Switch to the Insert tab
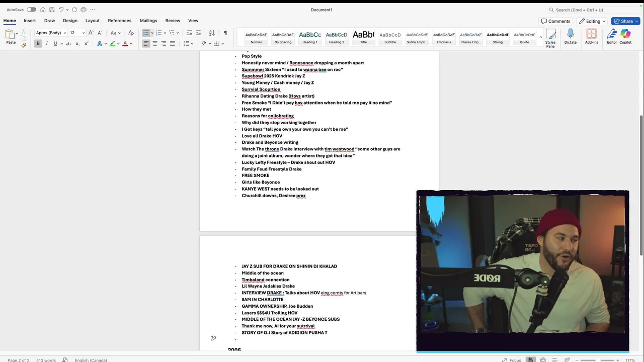Image resolution: width=644 pixels, height=362 pixels. 30,21
